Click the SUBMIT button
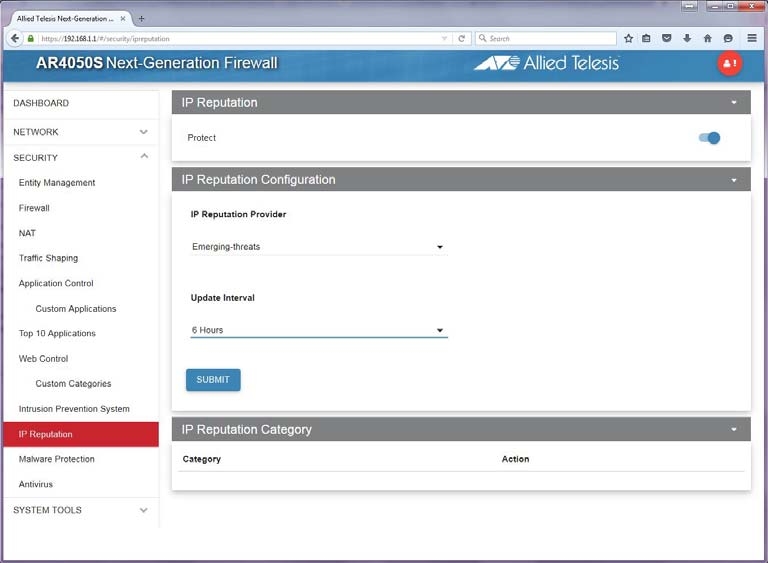 click(x=213, y=380)
